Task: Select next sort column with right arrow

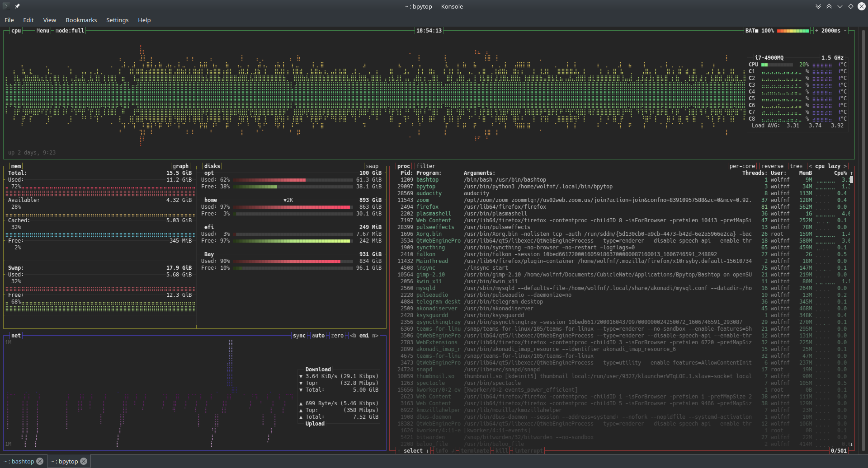Action: [x=845, y=166]
